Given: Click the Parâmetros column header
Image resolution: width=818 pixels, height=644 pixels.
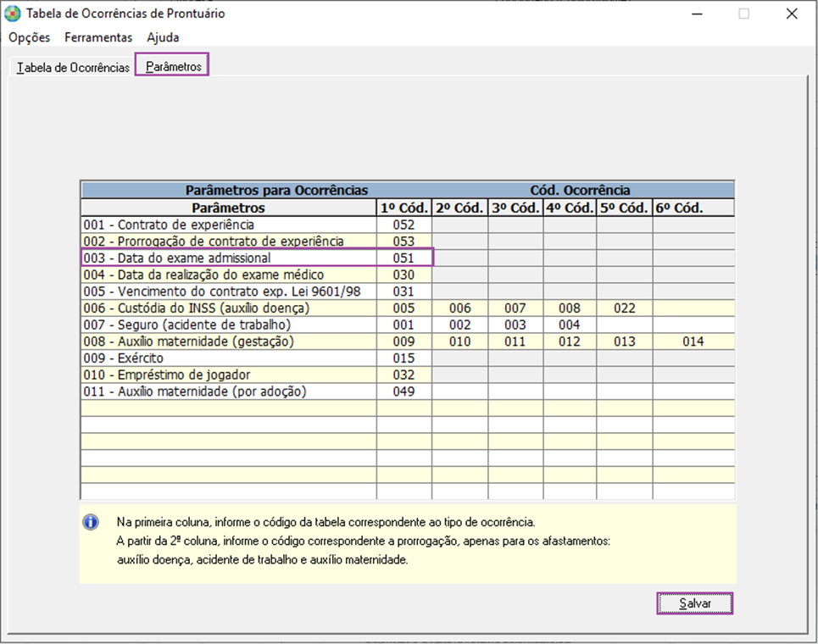Looking at the screenshot, I should [229, 208].
